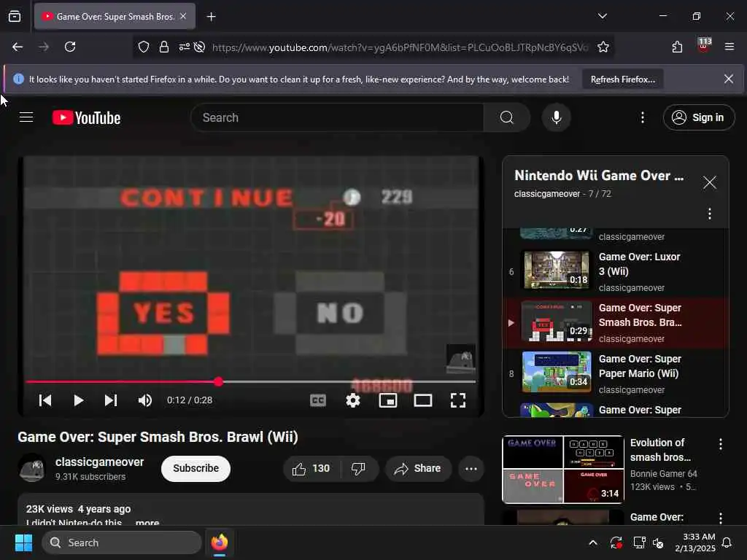Go to the YouTube home logo
Screen dimensions: 747x560
(86, 117)
